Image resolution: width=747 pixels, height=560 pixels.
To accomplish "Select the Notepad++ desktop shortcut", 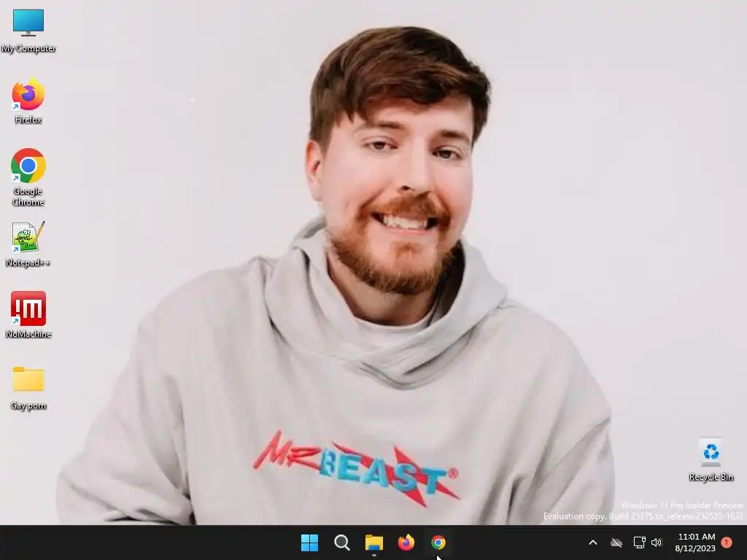I will coord(28,244).
